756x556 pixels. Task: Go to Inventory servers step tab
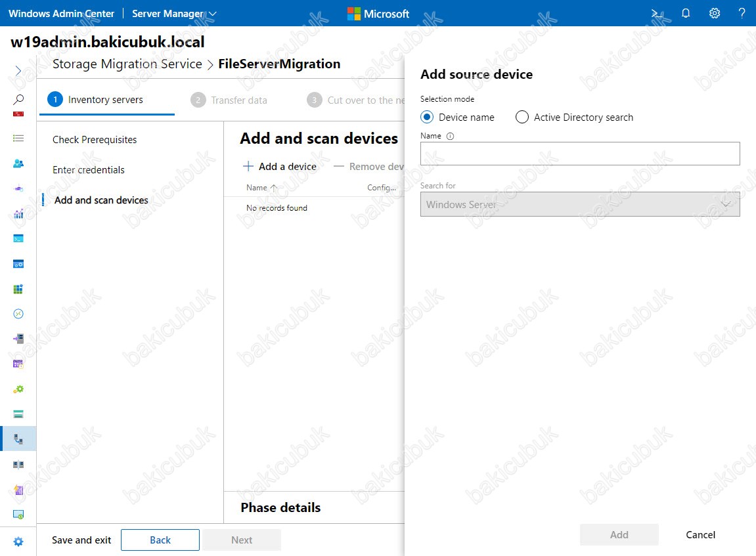[106, 100]
